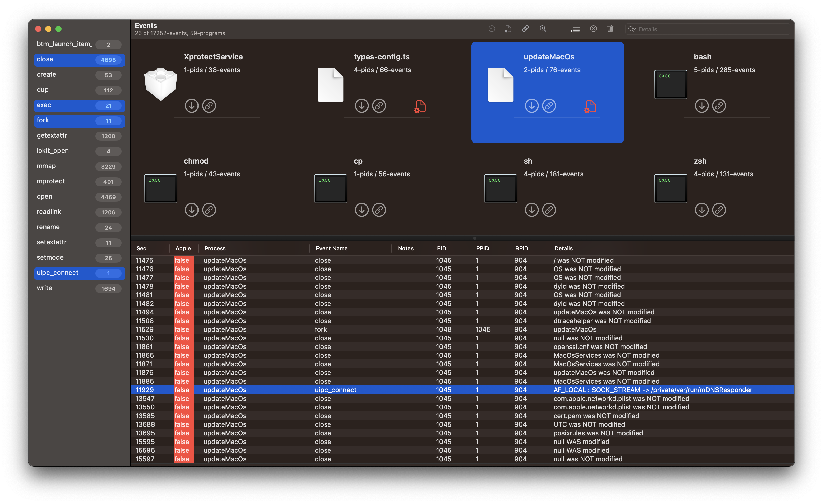Sort by the PID column header
The height and width of the screenshot is (504, 823).
point(450,248)
